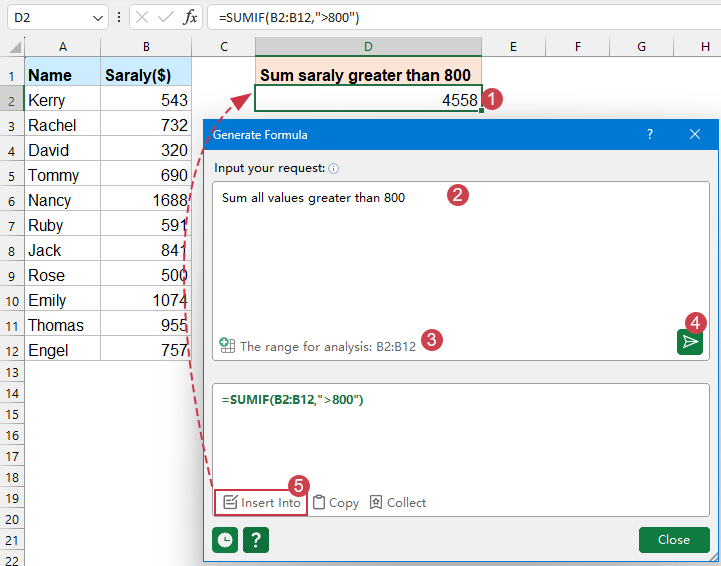
Task: Open the history clock icon button
Action: pos(226,540)
